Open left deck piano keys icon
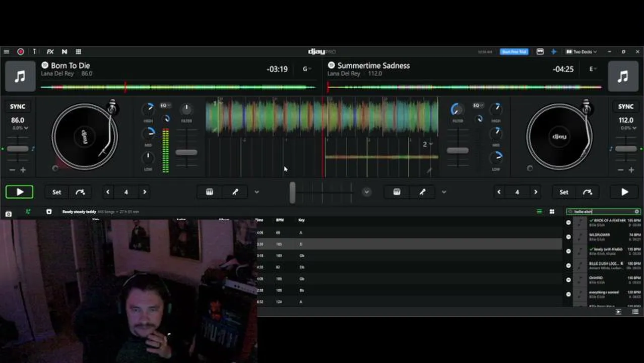Image resolution: width=644 pixels, height=363 pixels. point(210,192)
